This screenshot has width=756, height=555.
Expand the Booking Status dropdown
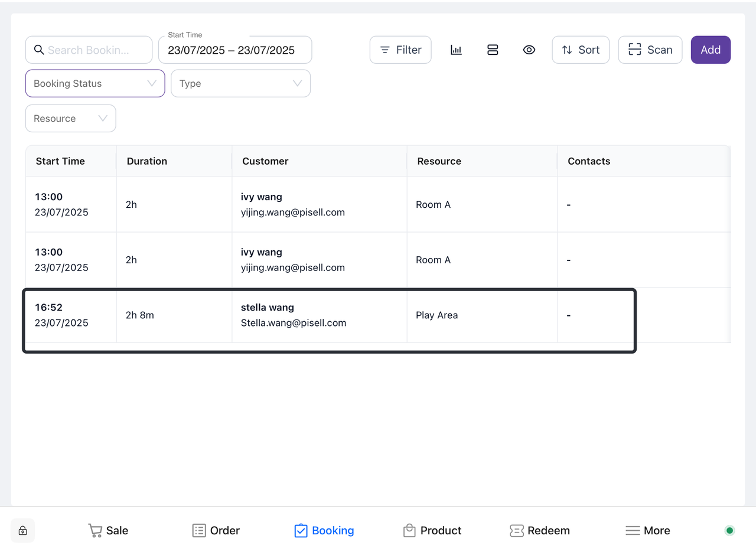tap(95, 83)
